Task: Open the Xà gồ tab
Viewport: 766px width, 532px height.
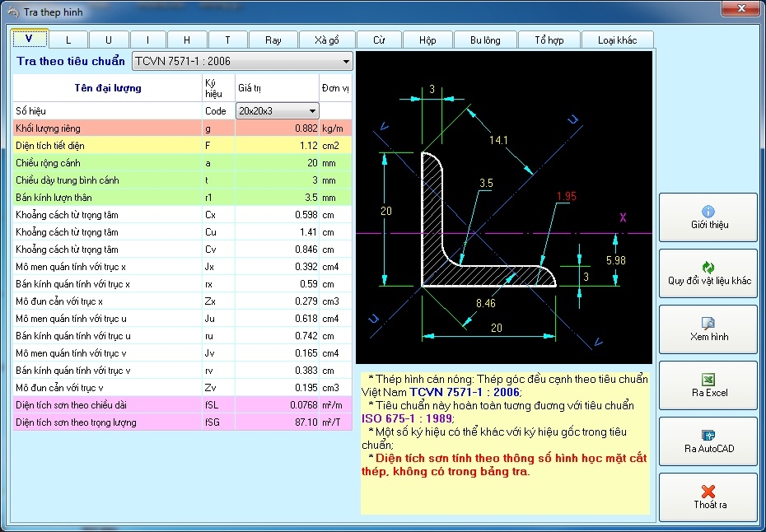Action: (325, 40)
